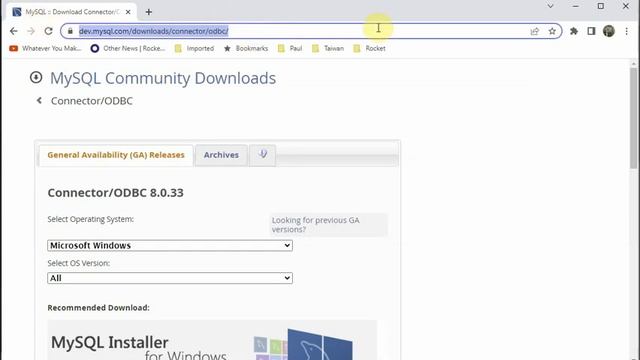The height and width of the screenshot is (360, 640).
Task: Click the page vertical scrollbar
Action: [x=633, y=118]
